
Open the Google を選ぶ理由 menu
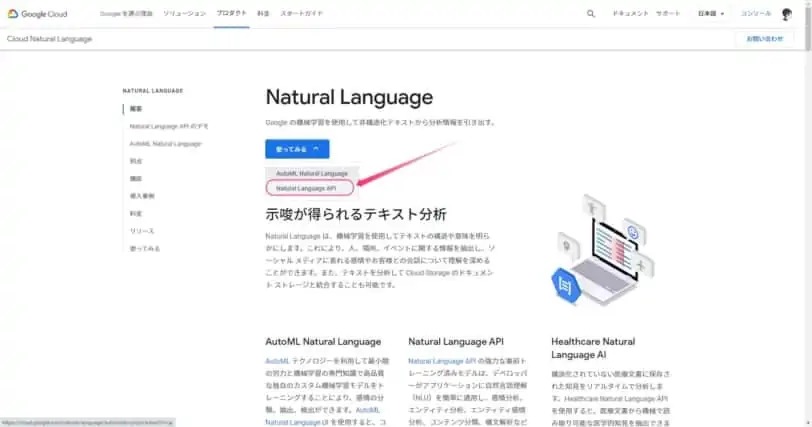coord(126,14)
